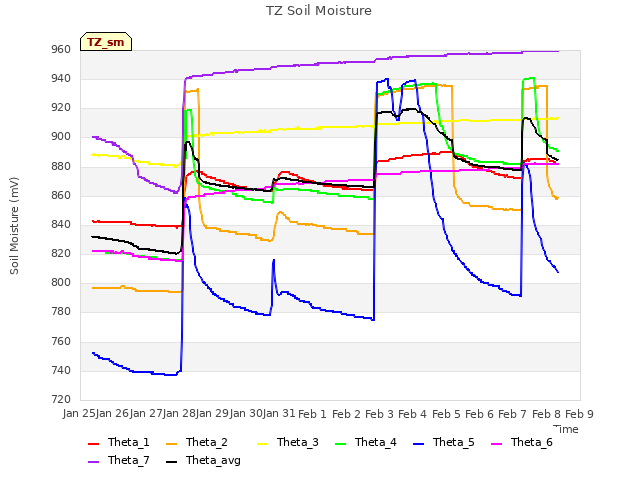Click the yellow Theta_3 legend color marker
The height and width of the screenshot is (480, 640).
[262, 444]
